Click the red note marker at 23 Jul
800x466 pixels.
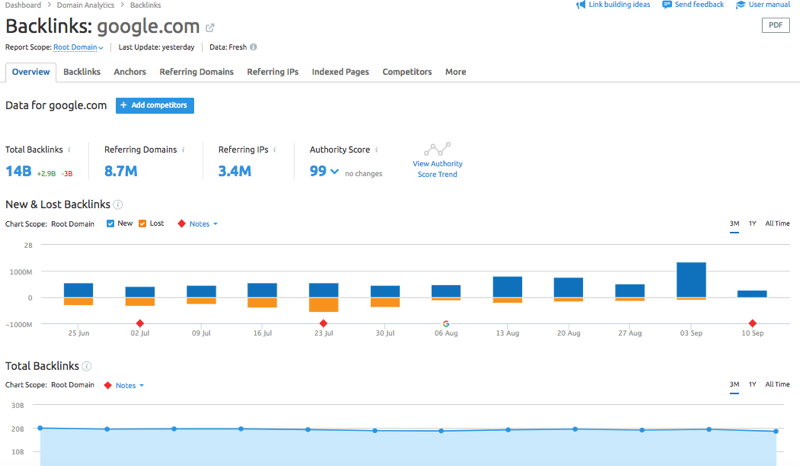coord(323,323)
